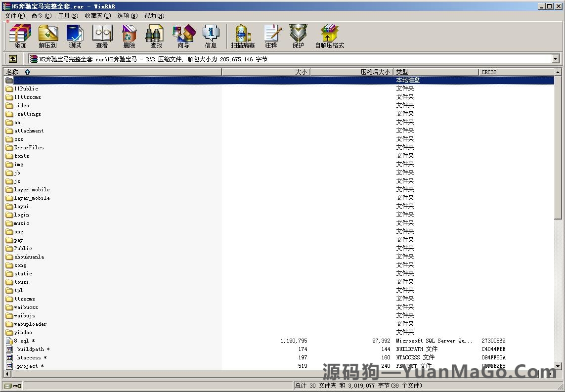Click the 添加 (Add) toolbar icon
This screenshot has height=392, width=565.
pos(20,37)
